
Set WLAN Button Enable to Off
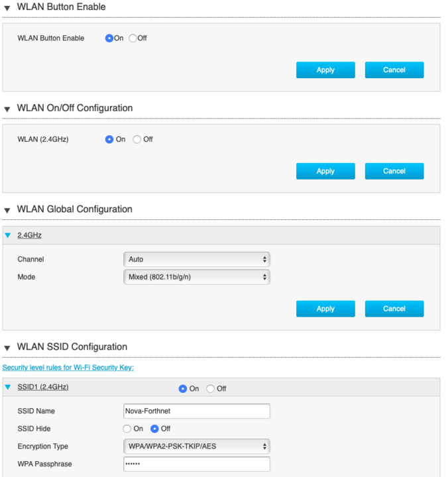click(133, 38)
